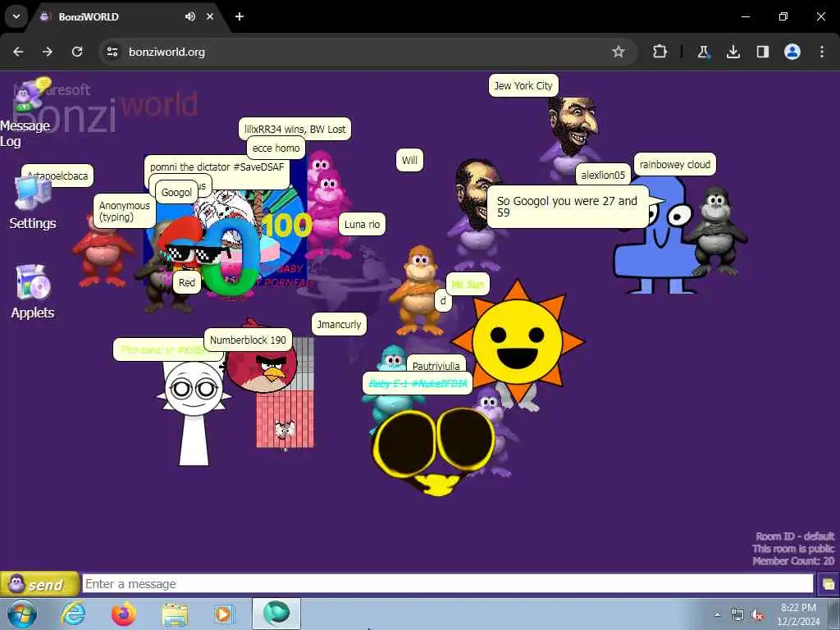840x630 pixels.
Task: Show hidden system tray icons
Action: click(x=717, y=615)
